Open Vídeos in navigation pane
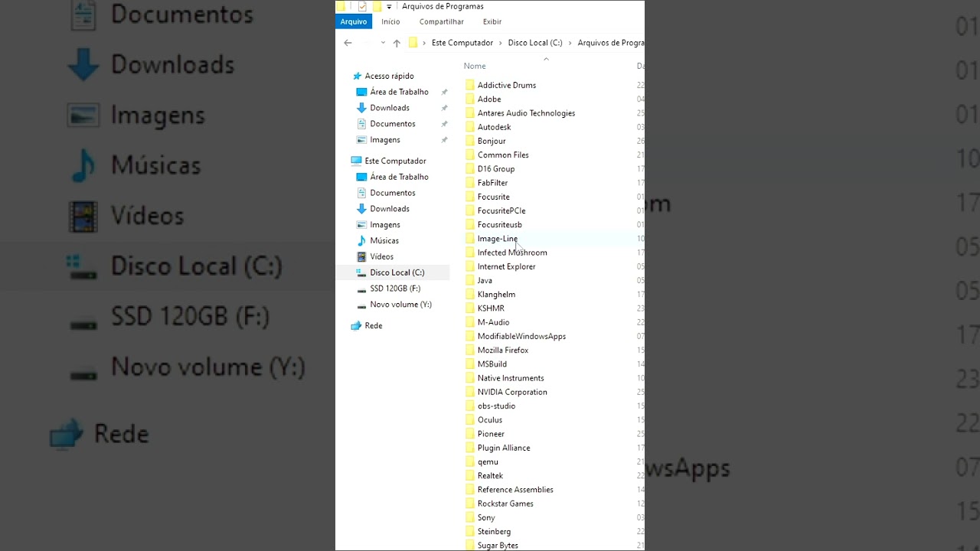The width and height of the screenshot is (980, 551). 382,256
